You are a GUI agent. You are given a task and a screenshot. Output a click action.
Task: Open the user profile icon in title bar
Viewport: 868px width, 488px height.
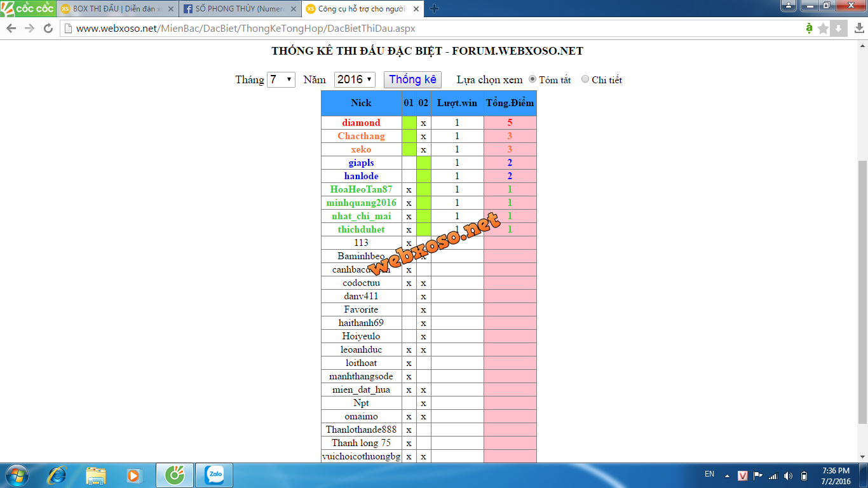(x=789, y=6)
